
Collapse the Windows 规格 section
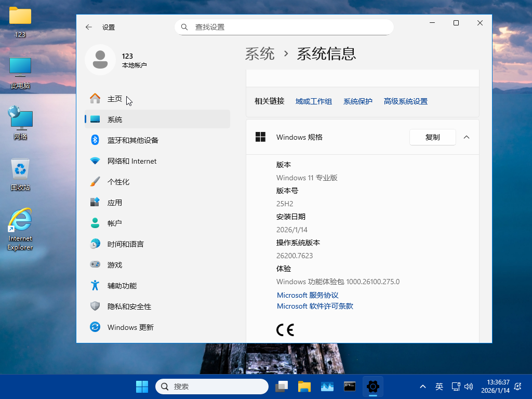click(x=466, y=137)
